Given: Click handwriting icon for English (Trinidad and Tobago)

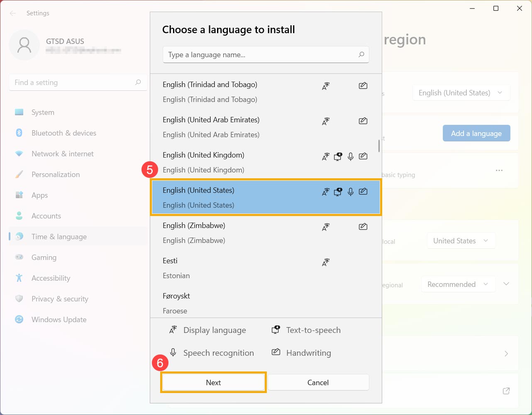Looking at the screenshot, I should click(x=363, y=86).
